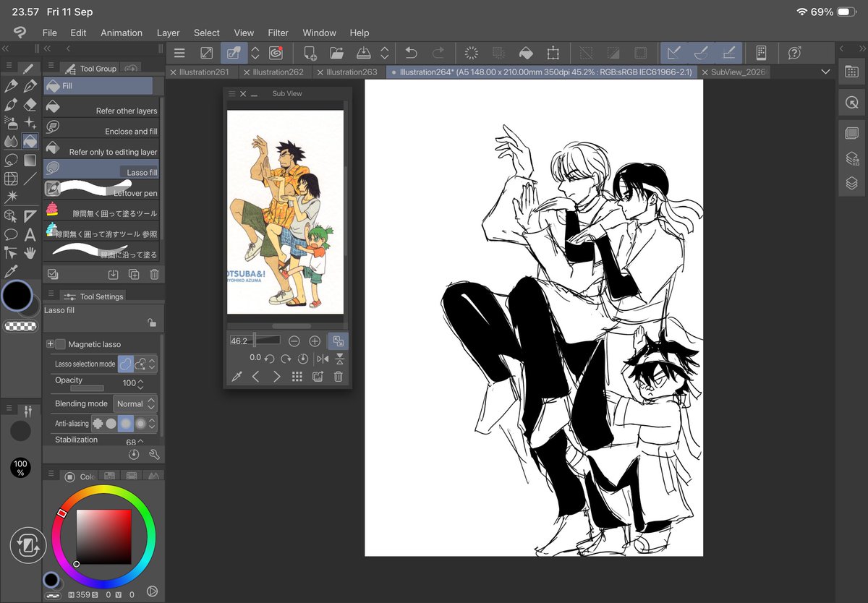Select the Balloon tool
The height and width of the screenshot is (603, 868).
[11, 234]
